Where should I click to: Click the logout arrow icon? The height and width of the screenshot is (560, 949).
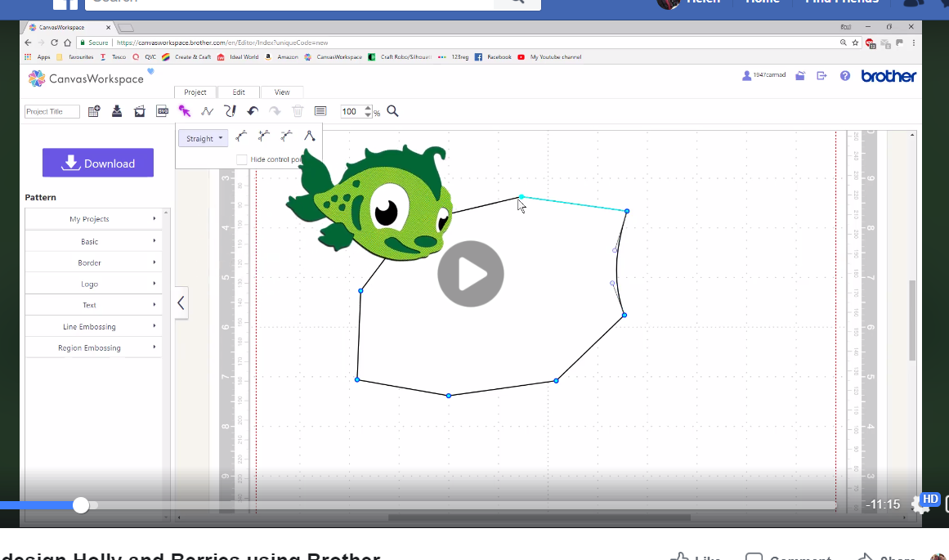pyautogui.click(x=821, y=76)
